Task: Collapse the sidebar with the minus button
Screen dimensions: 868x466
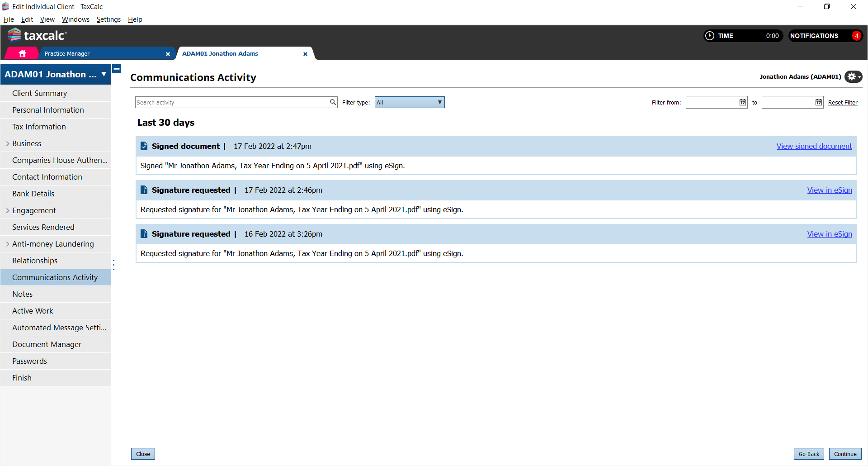Action: pyautogui.click(x=117, y=69)
